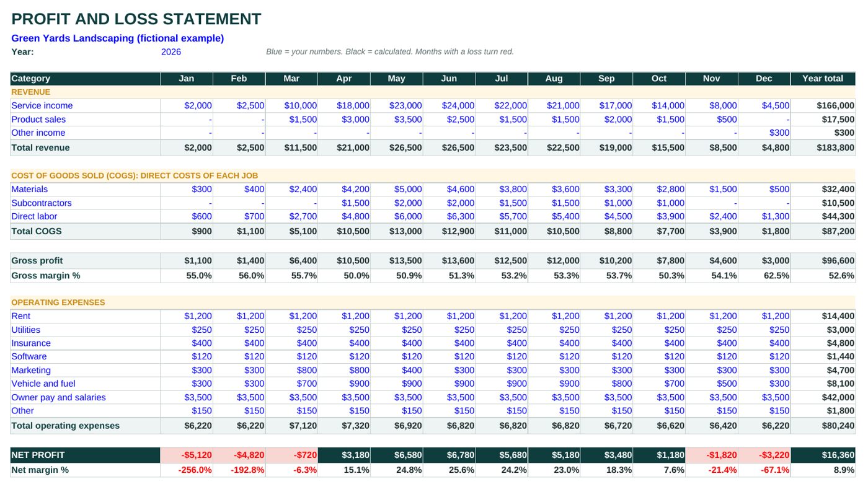
Task: Select the Materials row label
Action: (29, 190)
